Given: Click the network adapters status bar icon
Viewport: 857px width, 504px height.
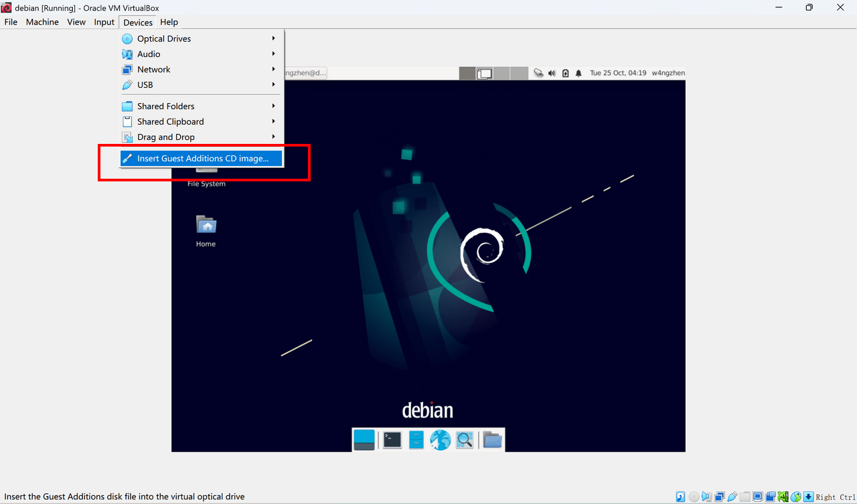Looking at the screenshot, I should 719,497.
